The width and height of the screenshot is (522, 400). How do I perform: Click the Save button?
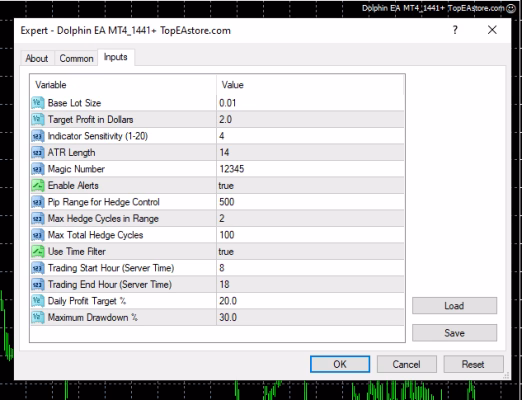[x=454, y=333]
